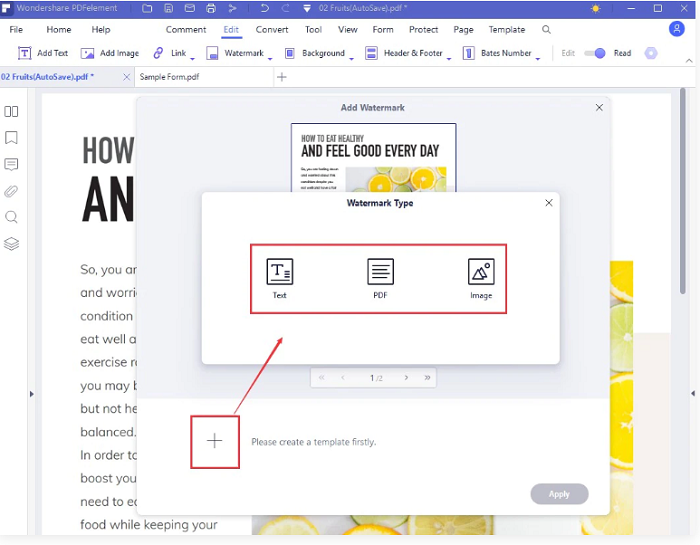Close the Watermark Type dialog
This screenshot has height=545, width=700.
(x=549, y=203)
